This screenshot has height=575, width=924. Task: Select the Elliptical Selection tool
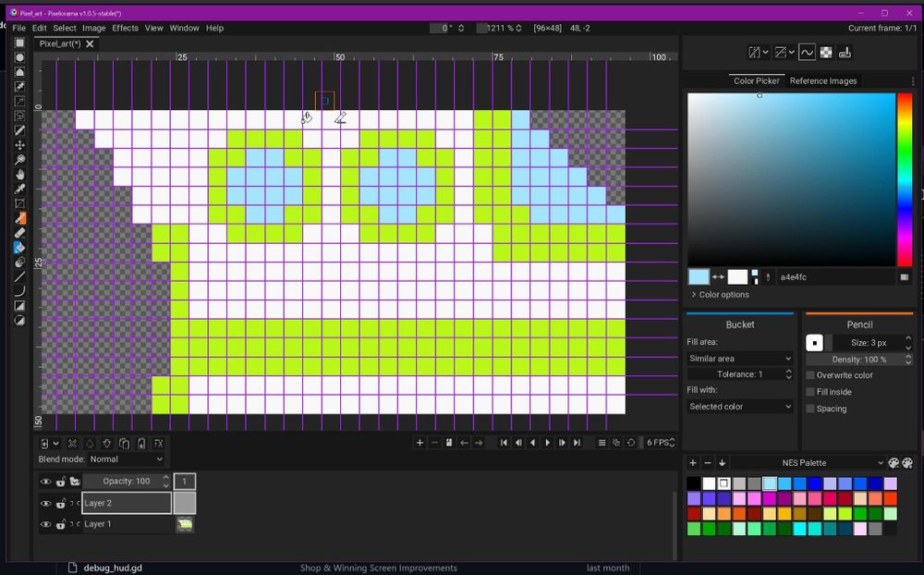pyautogui.click(x=19, y=57)
